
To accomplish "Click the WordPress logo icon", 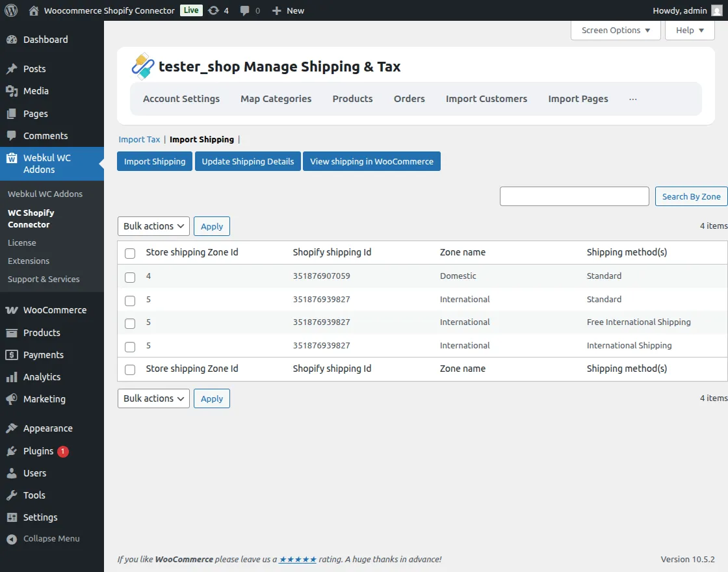I will pos(10,10).
